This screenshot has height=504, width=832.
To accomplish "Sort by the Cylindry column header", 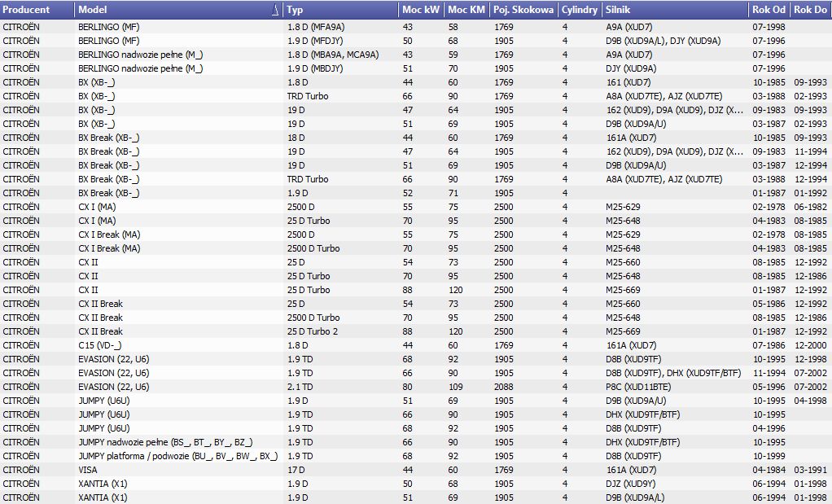I will tap(580, 10).
